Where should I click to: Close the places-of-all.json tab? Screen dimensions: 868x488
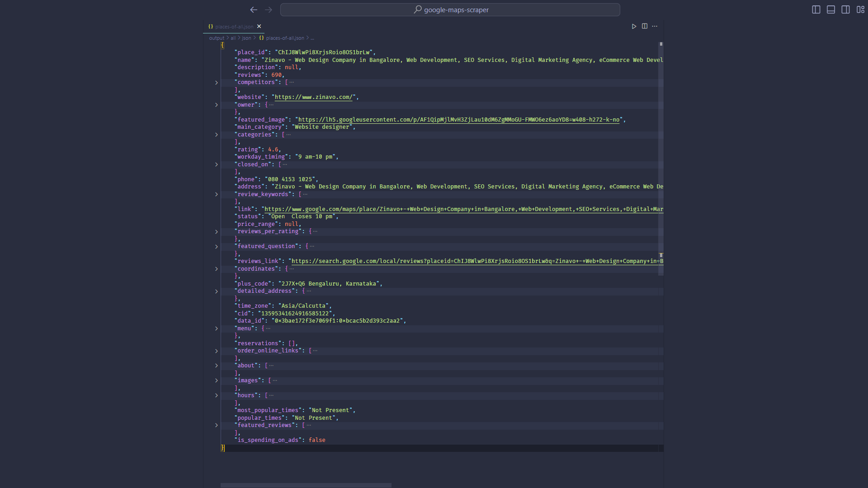pyautogui.click(x=259, y=26)
